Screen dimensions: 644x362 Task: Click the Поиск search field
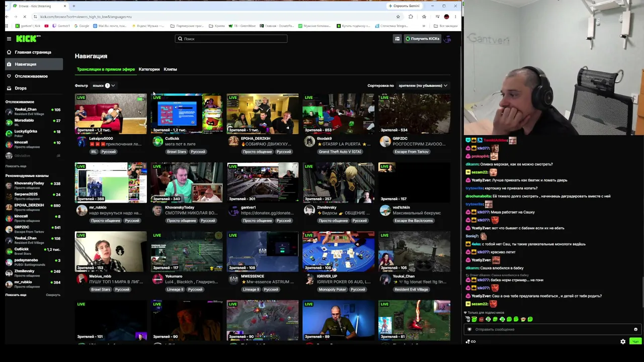point(231,39)
